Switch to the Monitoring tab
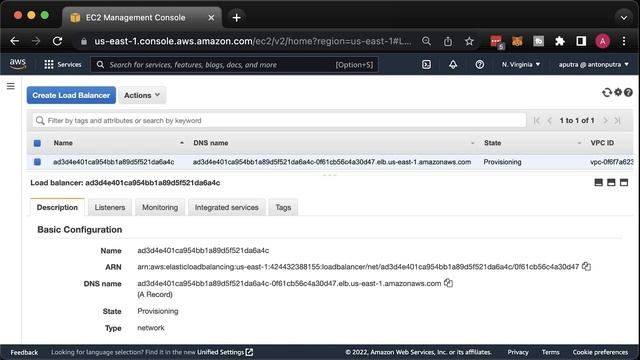The width and height of the screenshot is (640, 360). [160, 207]
